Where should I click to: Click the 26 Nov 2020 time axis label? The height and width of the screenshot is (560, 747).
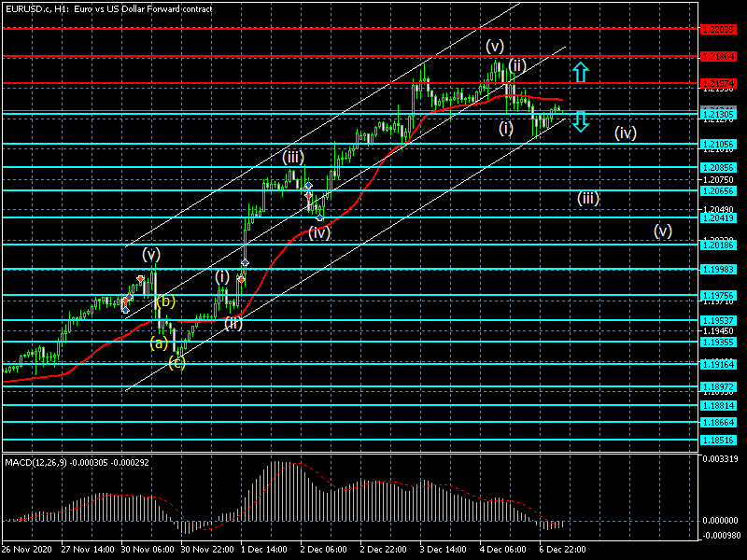[29, 550]
